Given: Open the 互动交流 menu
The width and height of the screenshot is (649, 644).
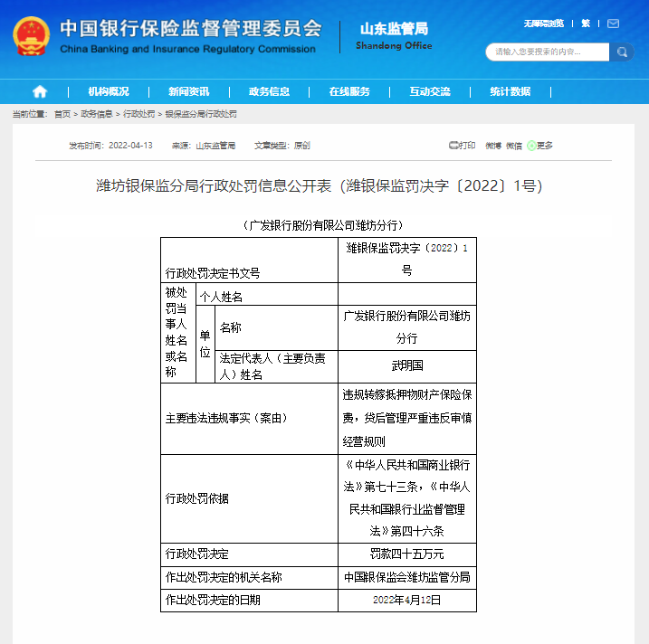Looking at the screenshot, I should coord(430,91).
